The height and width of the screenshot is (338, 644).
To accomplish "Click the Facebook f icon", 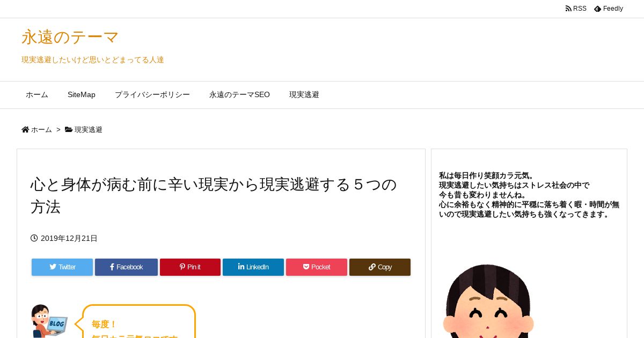I will [x=112, y=267].
